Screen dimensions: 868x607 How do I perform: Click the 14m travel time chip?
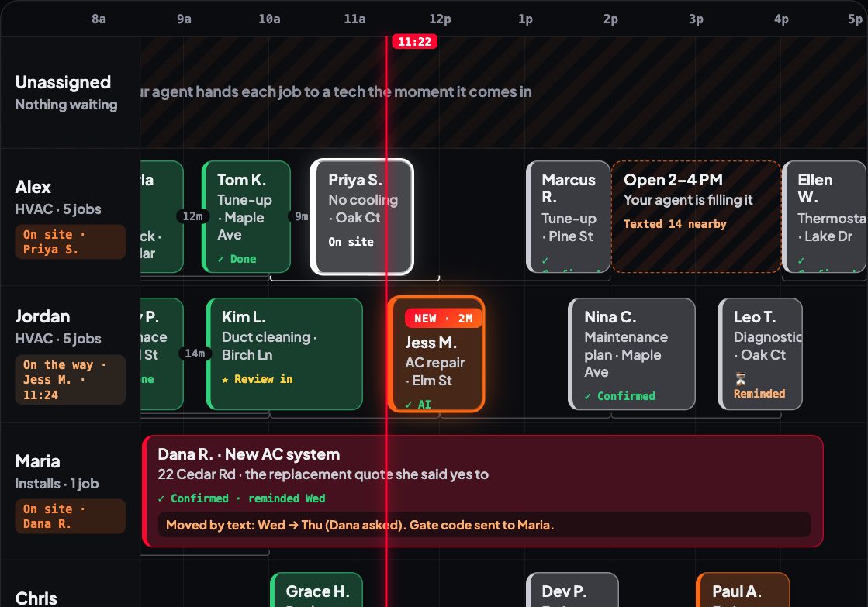click(195, 354)
